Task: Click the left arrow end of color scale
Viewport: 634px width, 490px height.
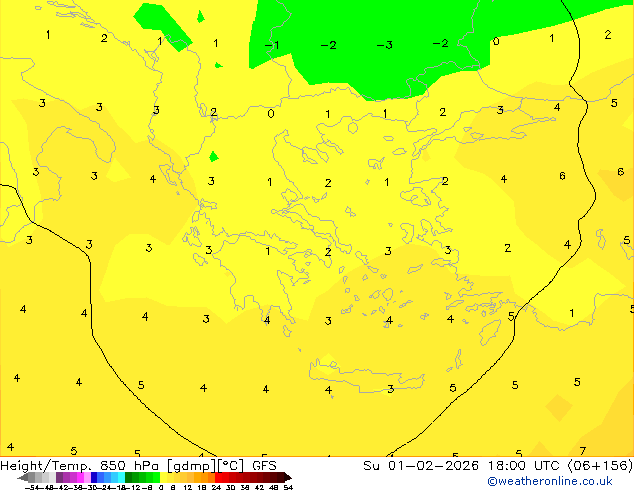Action: [23, 477]
